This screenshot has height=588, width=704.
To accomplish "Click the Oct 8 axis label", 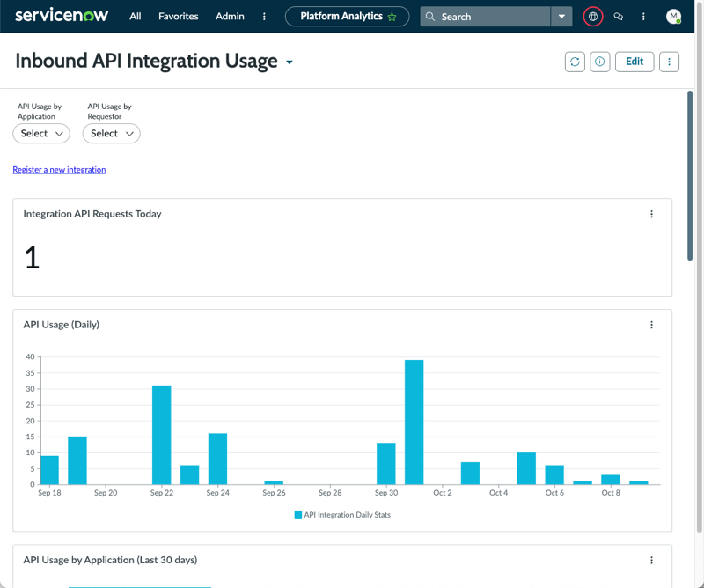I will (x=611, y=493).
